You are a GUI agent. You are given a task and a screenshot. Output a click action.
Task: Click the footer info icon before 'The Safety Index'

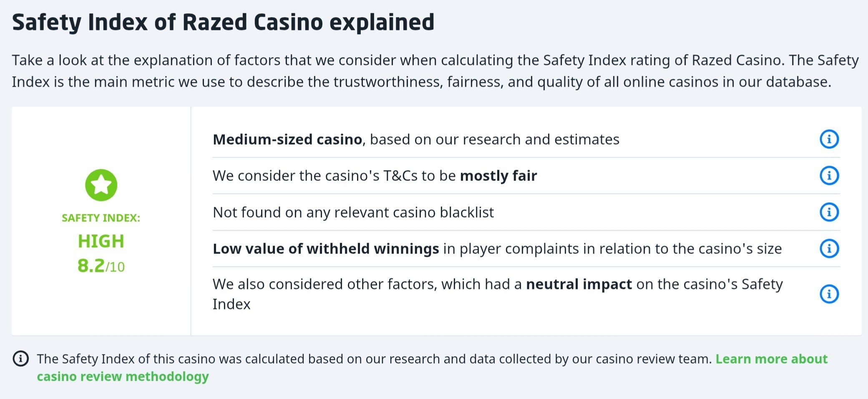21,359
